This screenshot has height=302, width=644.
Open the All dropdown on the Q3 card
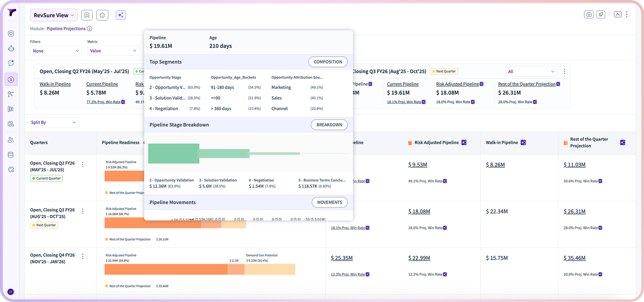[531, 71]
